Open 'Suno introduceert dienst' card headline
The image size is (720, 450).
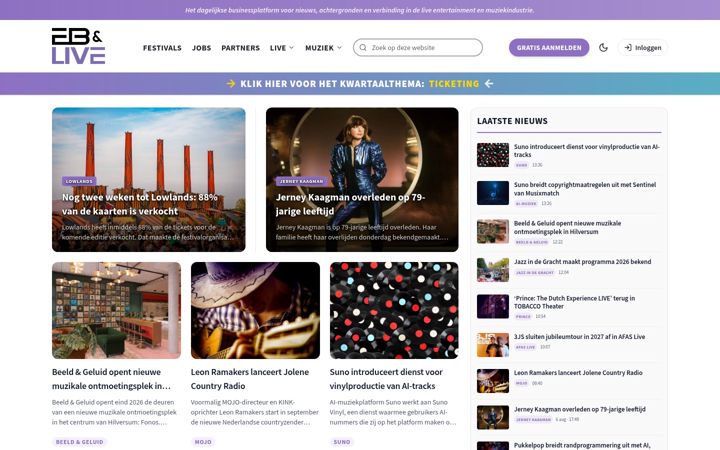coord(386,379)
